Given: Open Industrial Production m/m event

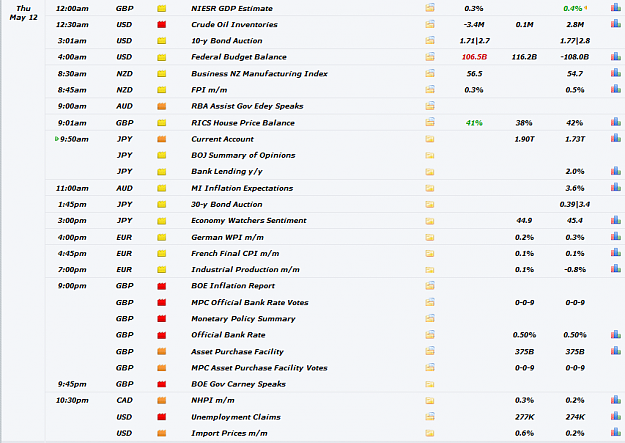Looking at the screenshot, I should (245, 270).
